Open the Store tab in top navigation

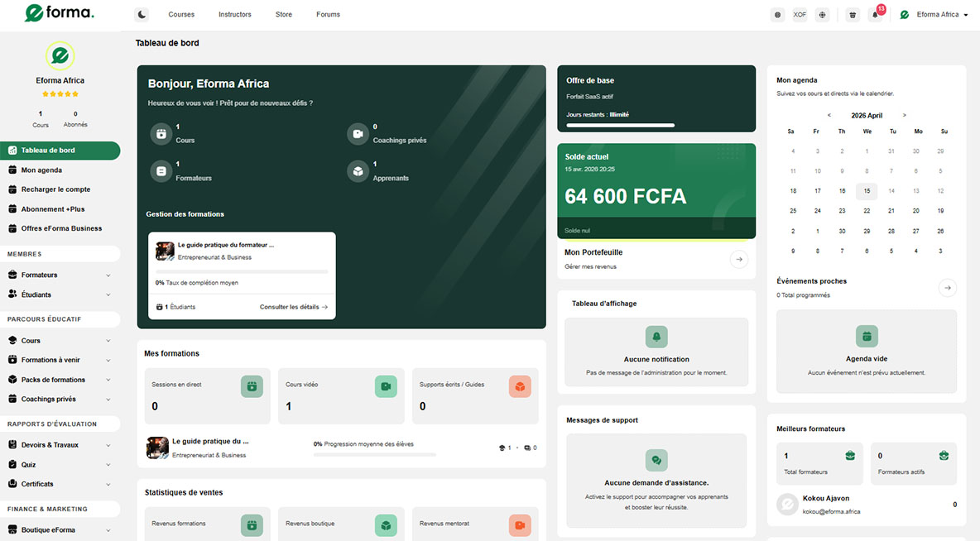click(x=284, y=15)
